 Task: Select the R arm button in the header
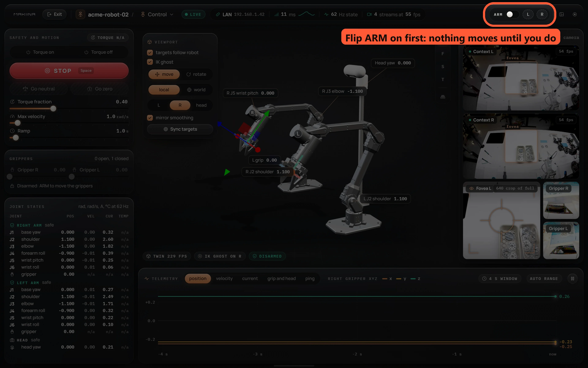point(542,14)
